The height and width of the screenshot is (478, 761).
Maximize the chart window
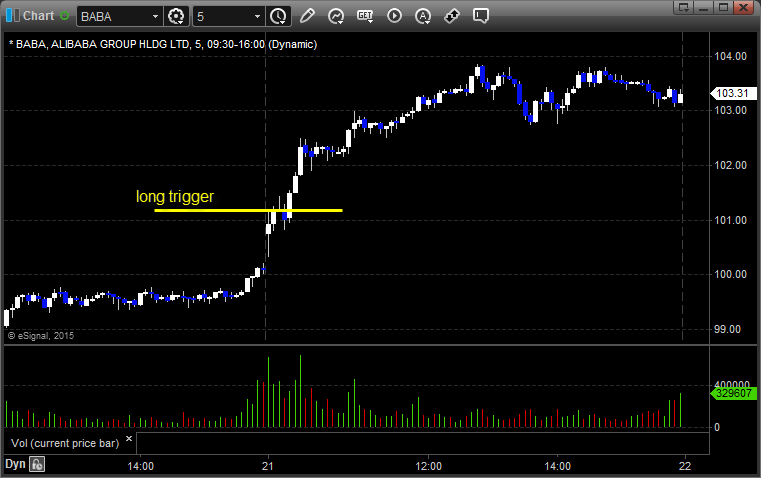[x=723, y=7]
